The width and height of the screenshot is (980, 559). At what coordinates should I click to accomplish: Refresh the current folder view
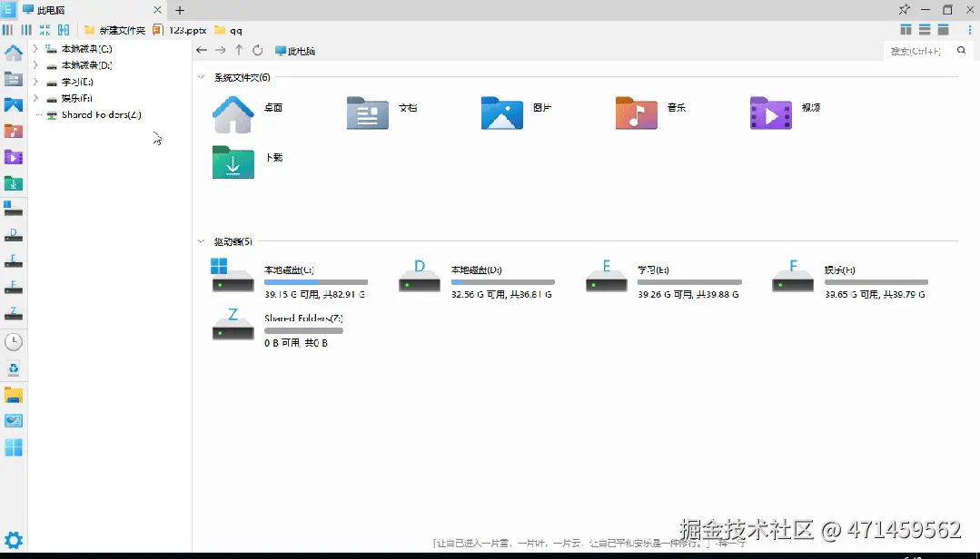pyautogui.click(x=258, y=51)
